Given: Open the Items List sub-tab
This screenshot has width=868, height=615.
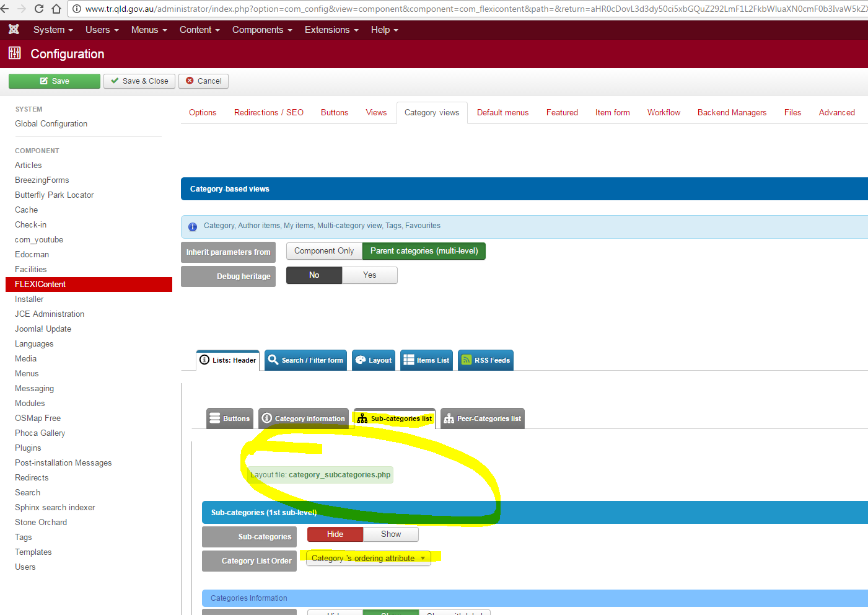Looking at the screenshot, I should coord(426,360).
